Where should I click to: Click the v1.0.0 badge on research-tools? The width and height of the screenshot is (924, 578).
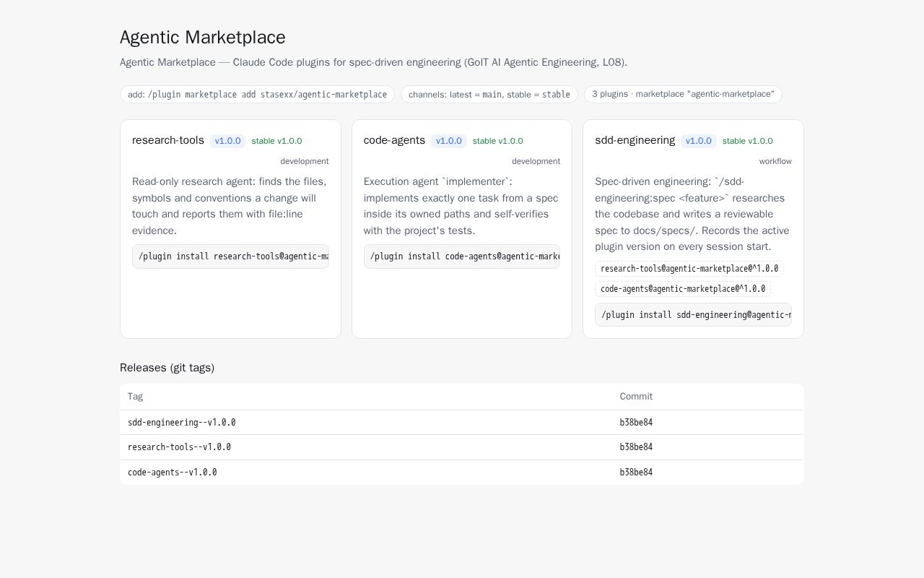click(x=227, y=141)
